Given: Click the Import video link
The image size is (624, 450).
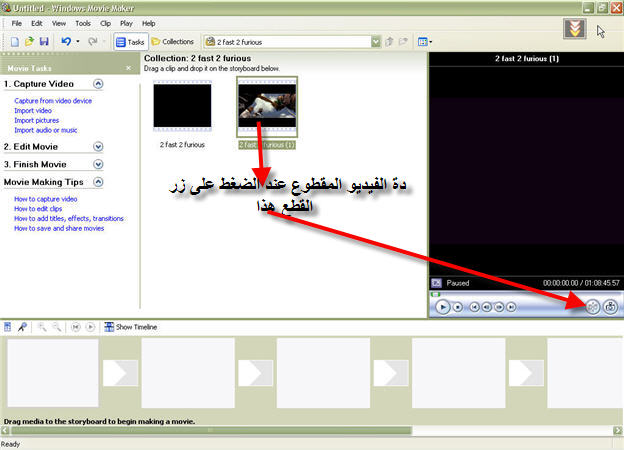Looking at the screenshot, I should click(x=33, y=111).
